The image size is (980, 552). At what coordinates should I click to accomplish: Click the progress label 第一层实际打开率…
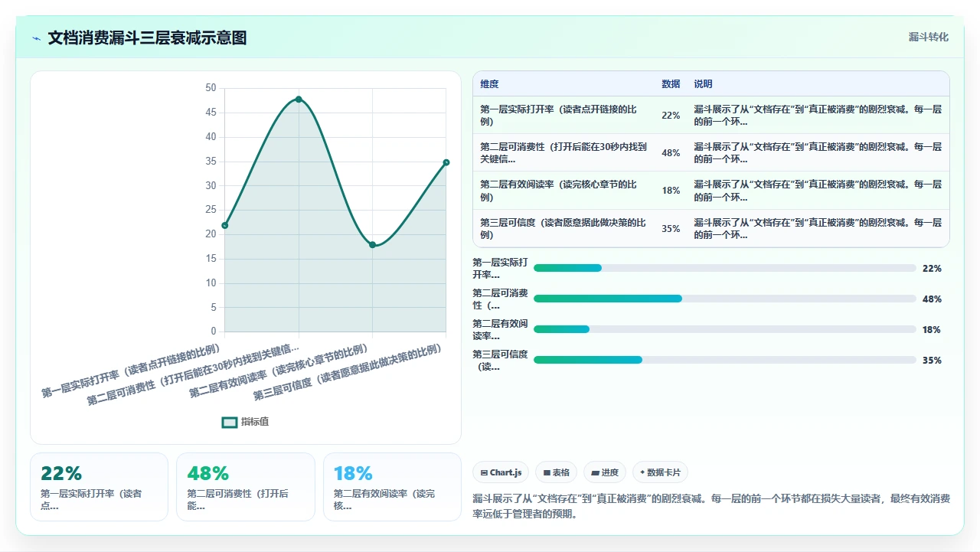click(500, 268)
